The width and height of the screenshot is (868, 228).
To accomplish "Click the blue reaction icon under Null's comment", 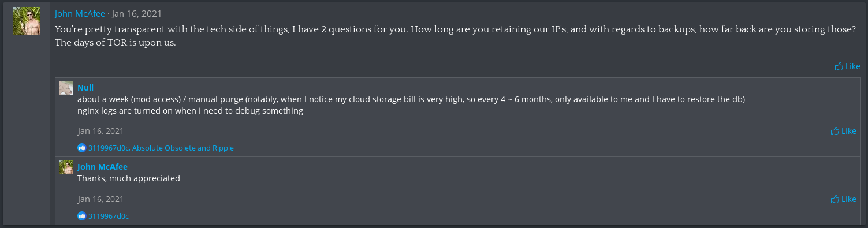I will click(x=81, y=148).
